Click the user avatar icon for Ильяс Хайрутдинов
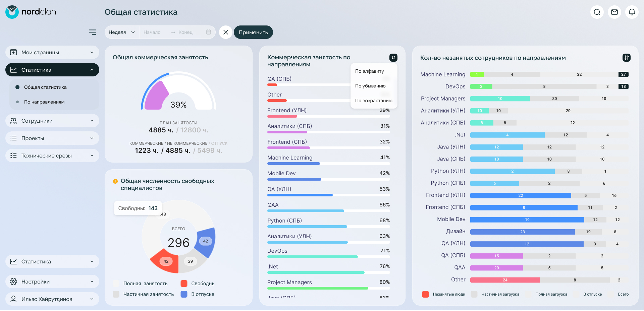Viewport: 644px width, 311px height. tap(13, 299)
